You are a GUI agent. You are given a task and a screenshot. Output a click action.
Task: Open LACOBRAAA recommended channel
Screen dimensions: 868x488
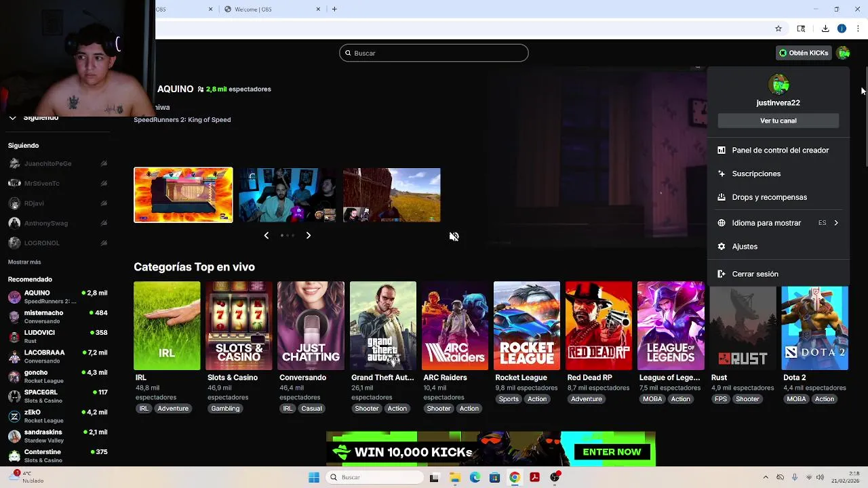pyautogui.click(x=57, y=357)
